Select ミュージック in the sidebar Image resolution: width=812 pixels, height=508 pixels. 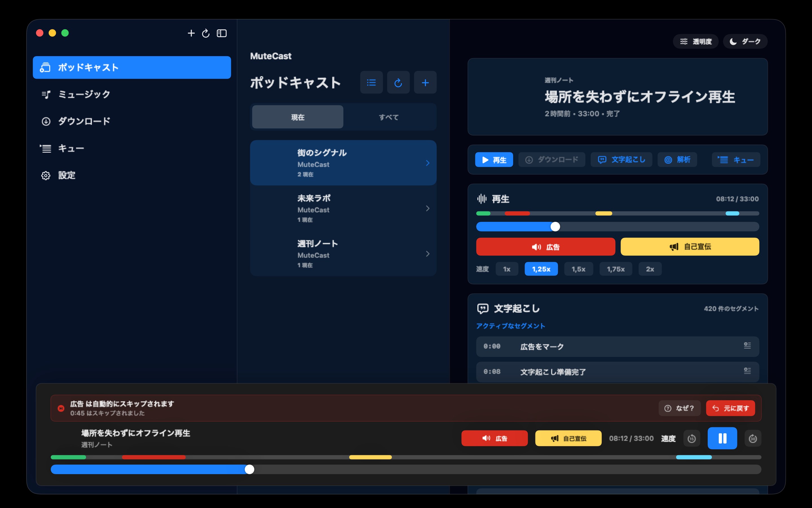(132, 95)
